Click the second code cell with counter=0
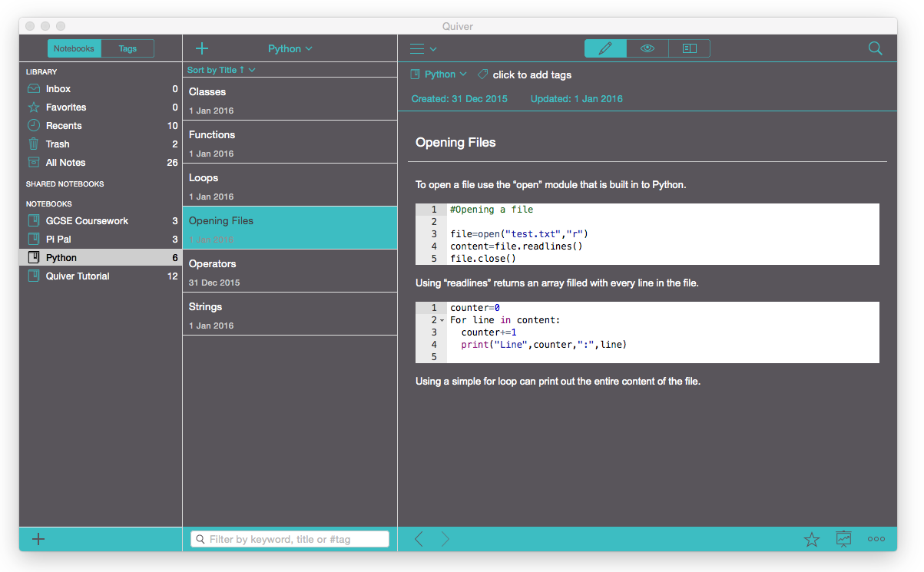The width and height of the screenshot is (924, 572). point(647,332)
